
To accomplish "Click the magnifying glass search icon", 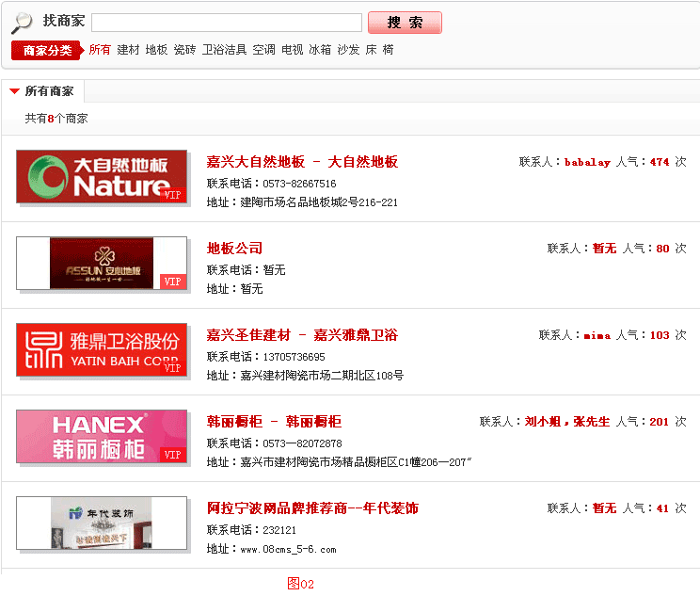I will 22,23.
